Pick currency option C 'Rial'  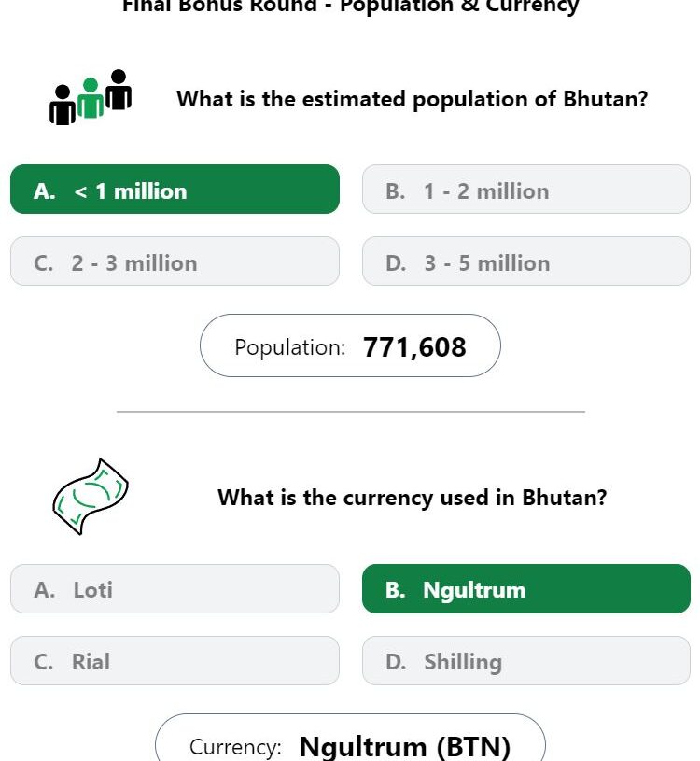175,660
